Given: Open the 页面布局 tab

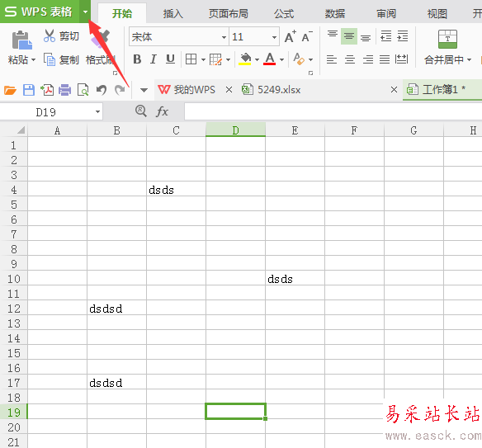Looking at the screenshot, I should pos(228,13).
